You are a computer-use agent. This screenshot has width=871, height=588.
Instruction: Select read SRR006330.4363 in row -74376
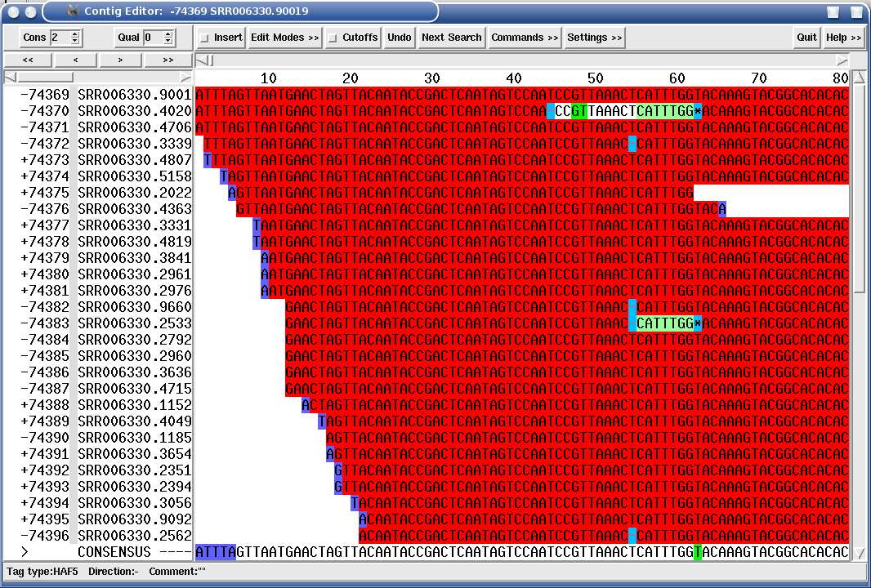coord(135,209)
